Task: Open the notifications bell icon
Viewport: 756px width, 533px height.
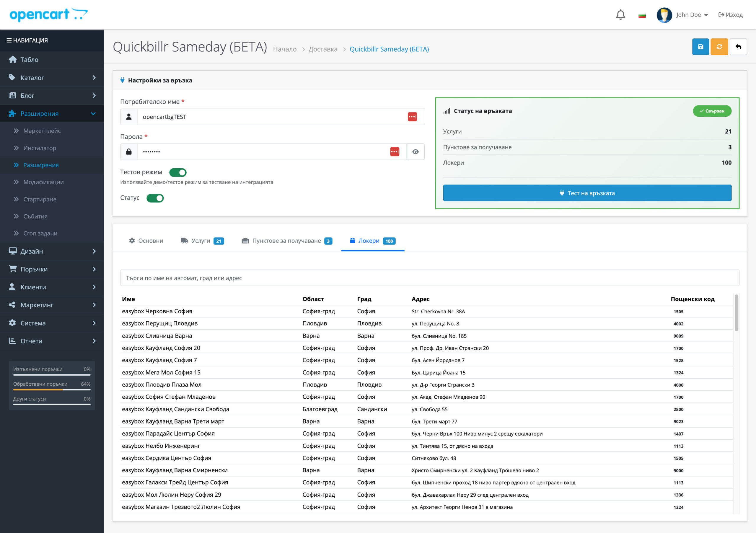Action: pos(620,15)
